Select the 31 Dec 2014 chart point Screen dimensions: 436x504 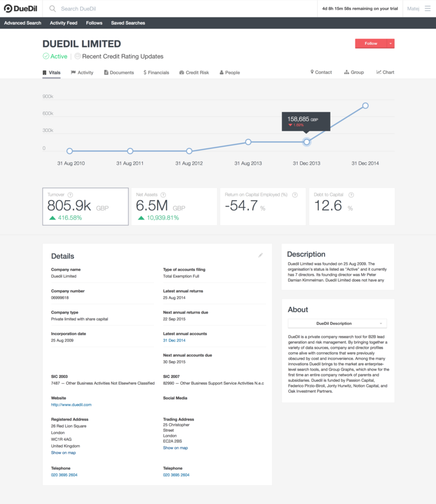tap(365, 105)
